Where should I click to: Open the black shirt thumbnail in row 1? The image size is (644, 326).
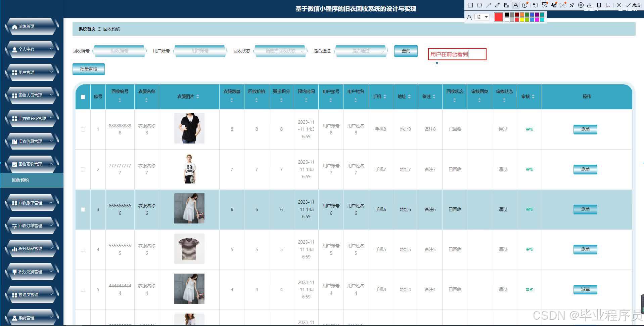[x=189, y=128]
